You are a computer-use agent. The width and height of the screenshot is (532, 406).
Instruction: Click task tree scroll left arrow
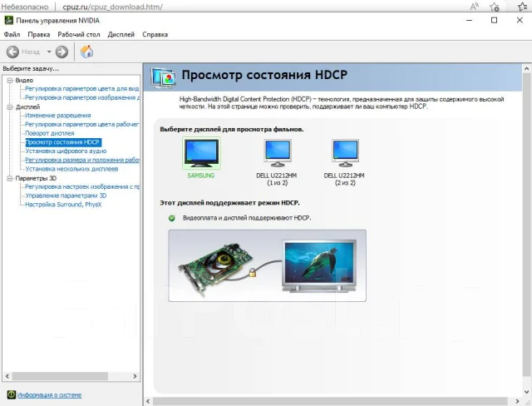click(7, 376)
